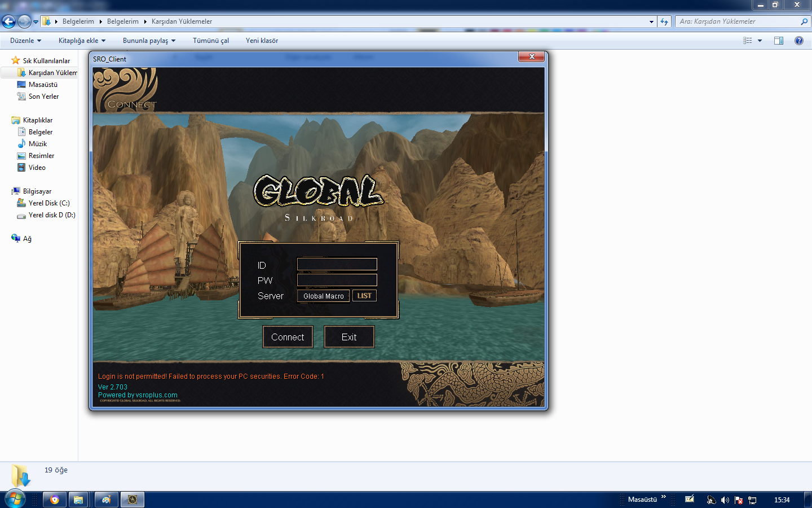The width and height of the screenshot is (812, 508).
Task: Click the PW password field
Action: [337, 280]
